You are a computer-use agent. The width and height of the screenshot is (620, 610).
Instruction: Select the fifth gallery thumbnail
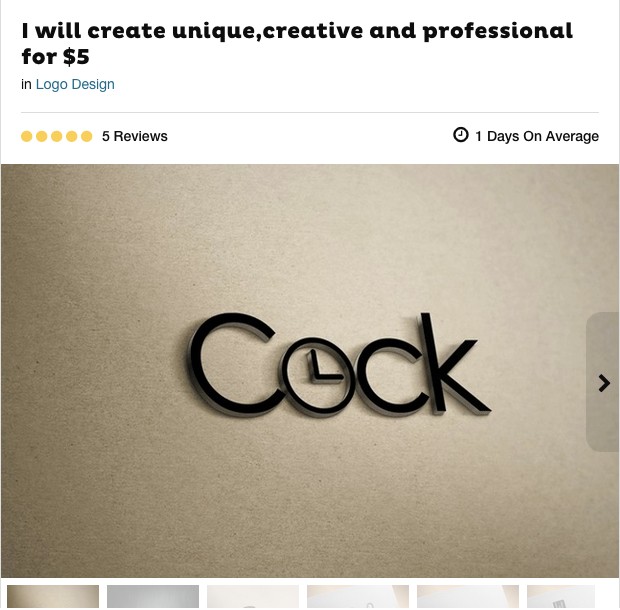click(468, 597)
